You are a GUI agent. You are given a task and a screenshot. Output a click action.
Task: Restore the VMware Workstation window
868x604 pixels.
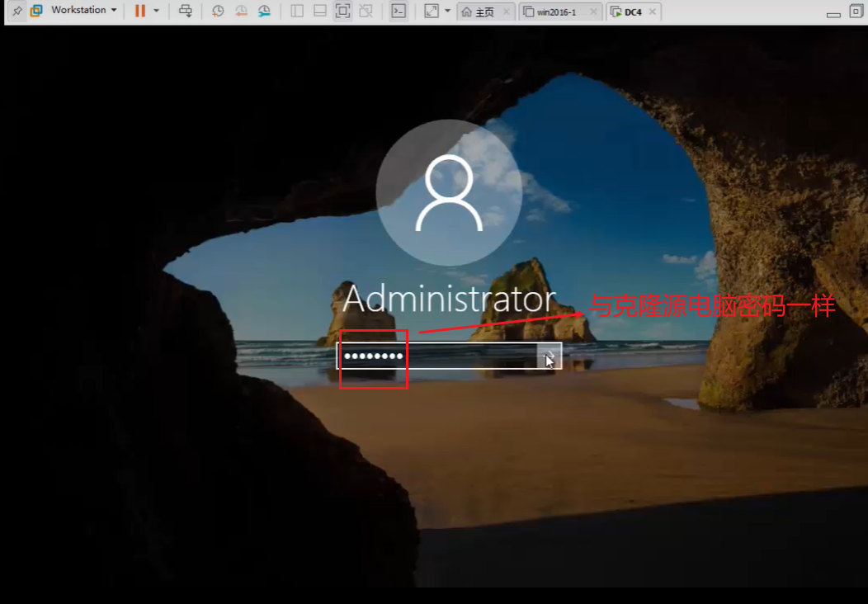point(856,11)
